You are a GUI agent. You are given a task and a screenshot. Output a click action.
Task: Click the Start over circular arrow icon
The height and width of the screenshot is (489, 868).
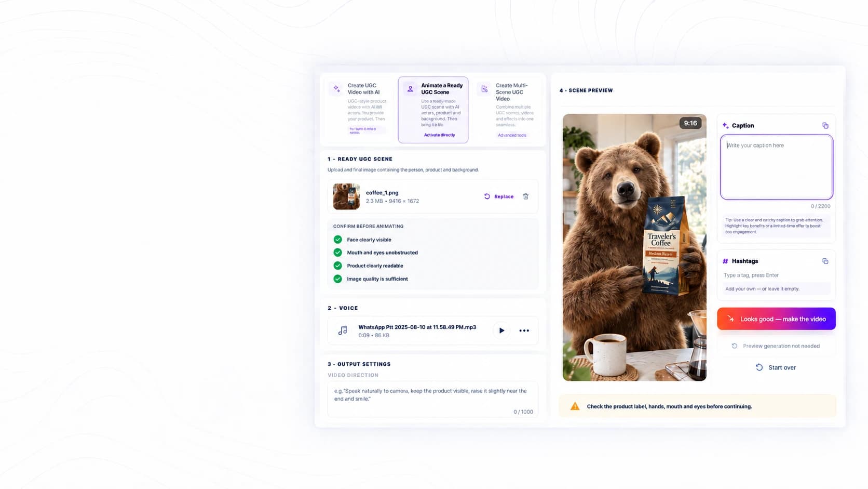coord(759,367)
